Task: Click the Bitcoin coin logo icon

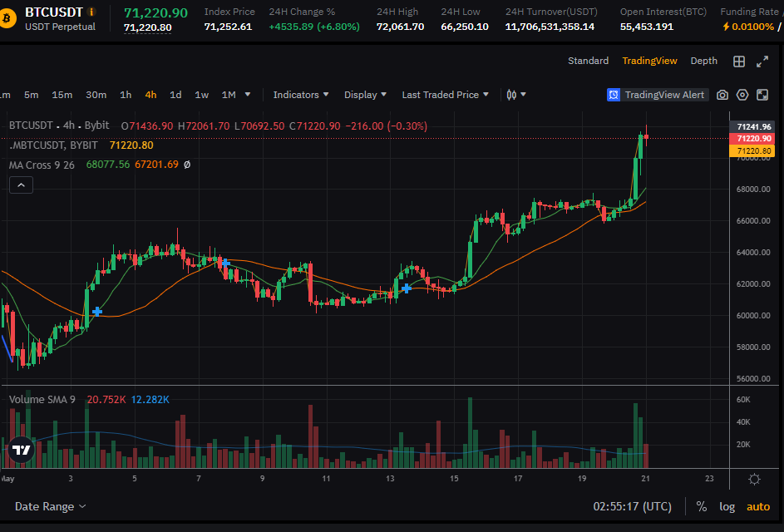Action: pos(7,19)
